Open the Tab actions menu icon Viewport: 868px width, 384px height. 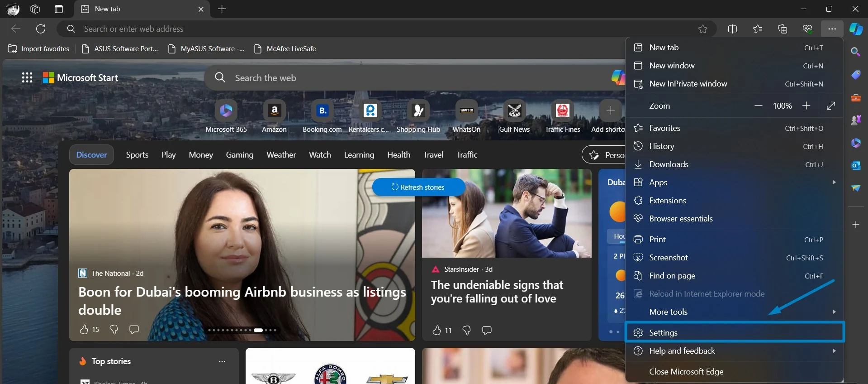[x=59, y=9]
